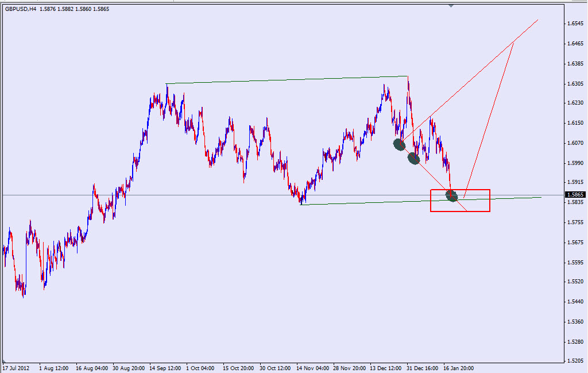Click the 17 Jul 2012 time axis label

(16, 368)
